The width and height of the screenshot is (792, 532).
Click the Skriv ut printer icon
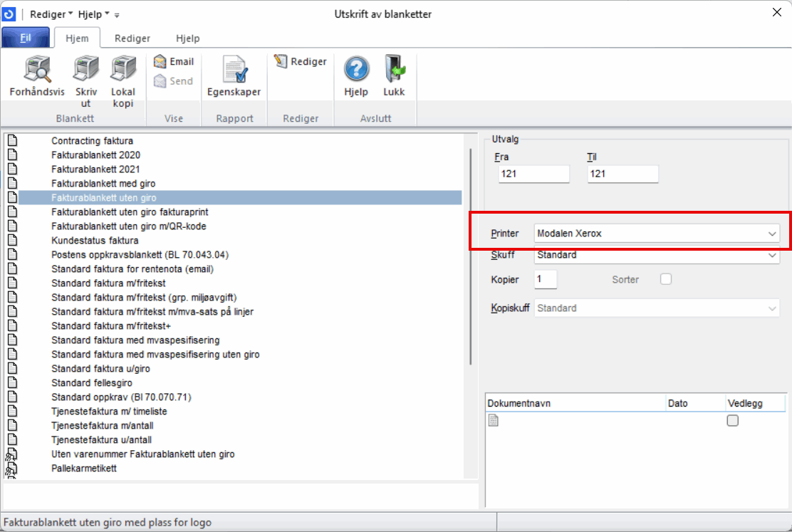click(x=86, y=70)
